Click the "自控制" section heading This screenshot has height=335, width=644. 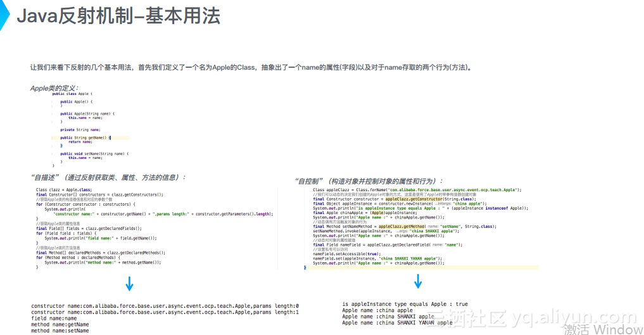point(369,181)
